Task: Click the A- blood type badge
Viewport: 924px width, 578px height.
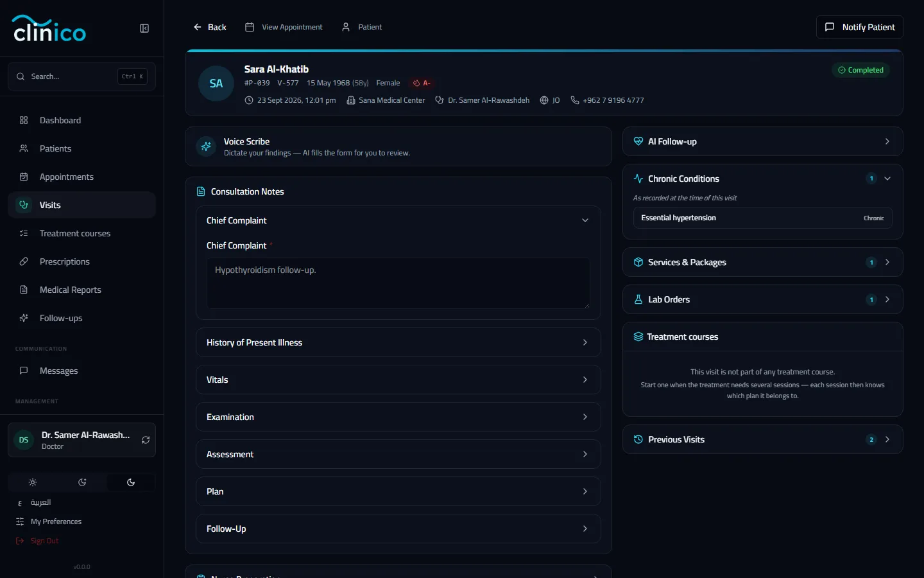Action: (422, 83)
